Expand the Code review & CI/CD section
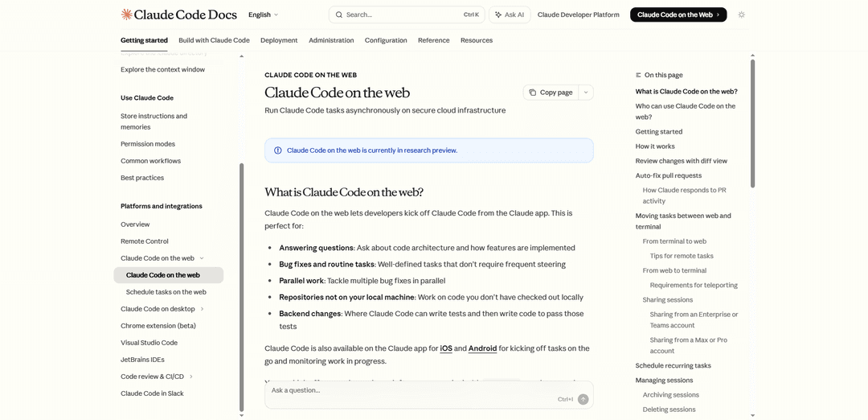This screenshot has width=868, height=420. pyautogui.click(x=191, y=377)
